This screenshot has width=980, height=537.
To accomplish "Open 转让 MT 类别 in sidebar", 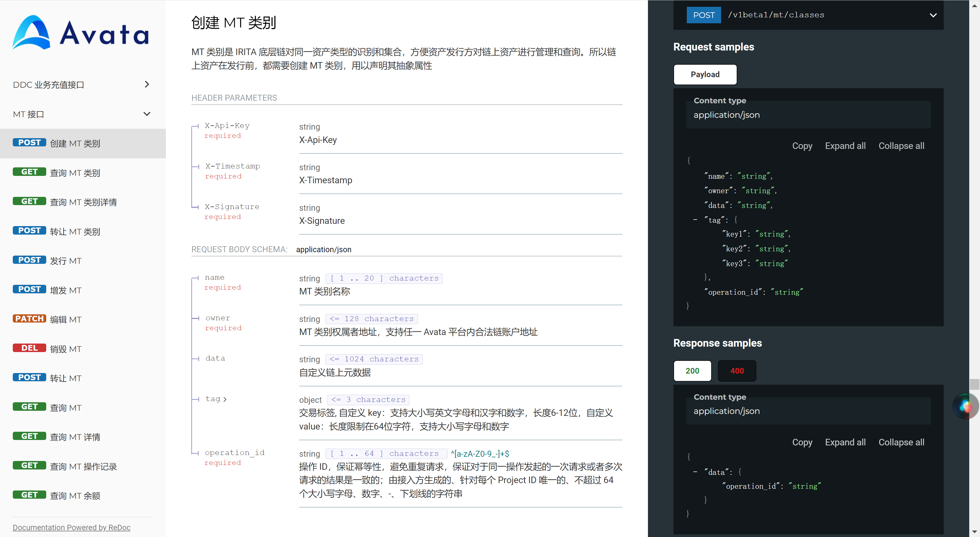I will tap(83, 231).
